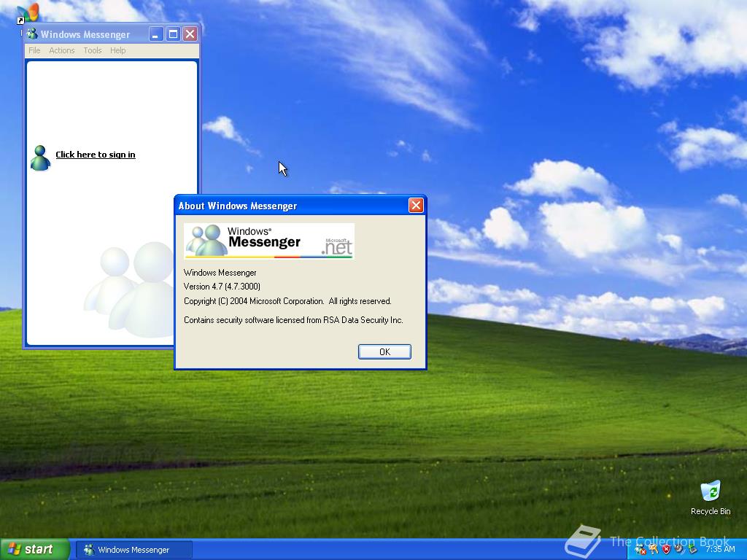The height and width of the screenshot is (560, 747).
Task: Click Windows Messenger taskbar button
Action: (x=134, y=550)
